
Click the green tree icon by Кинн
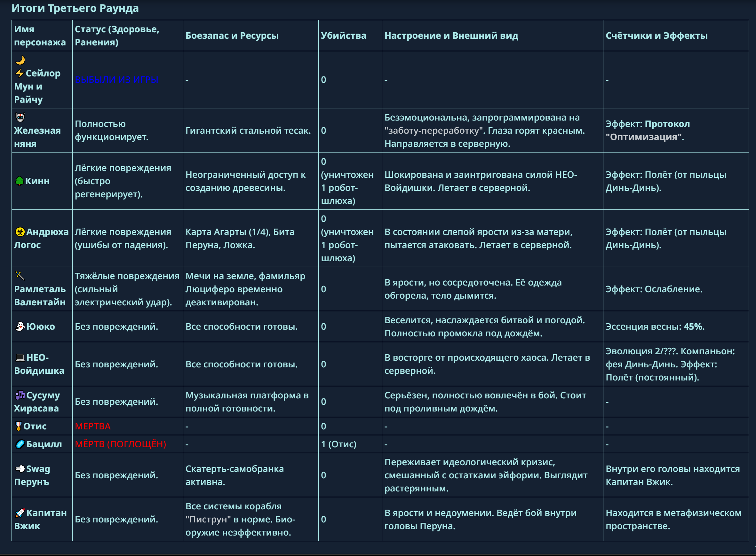click(20, 181)
